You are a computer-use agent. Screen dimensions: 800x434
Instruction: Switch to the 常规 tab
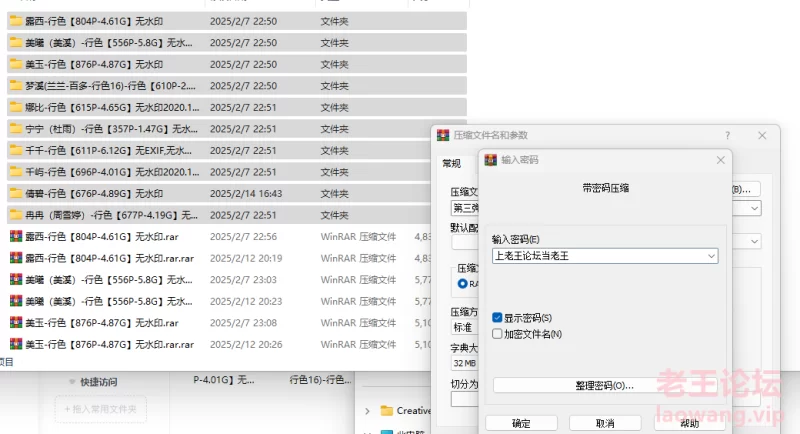[x=452, y=163]
